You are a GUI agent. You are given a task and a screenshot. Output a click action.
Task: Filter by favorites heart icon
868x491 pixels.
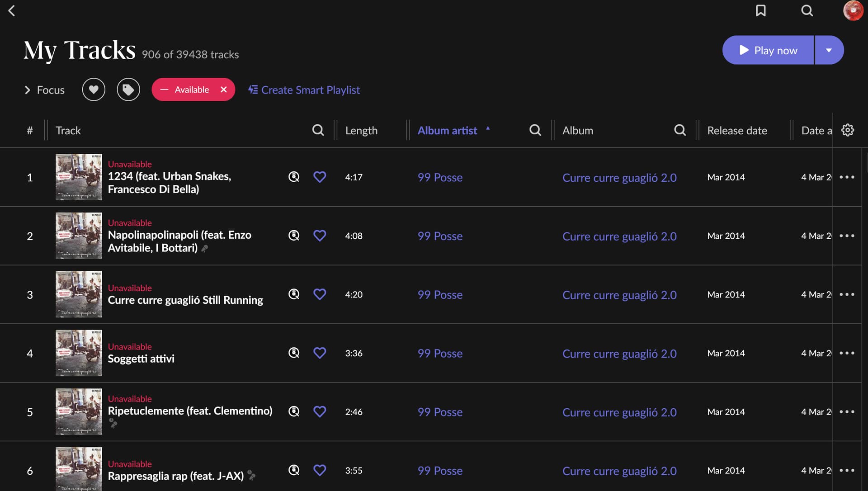click(94, 90)
